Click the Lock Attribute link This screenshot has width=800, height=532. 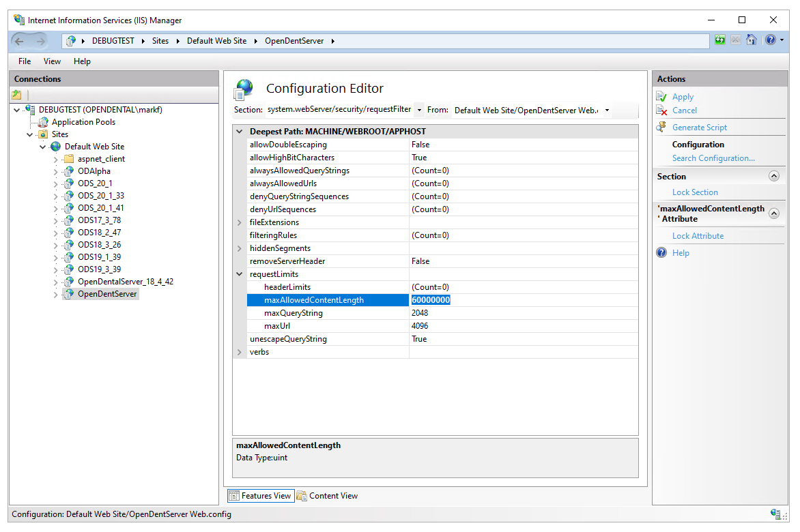pos(698,236)
